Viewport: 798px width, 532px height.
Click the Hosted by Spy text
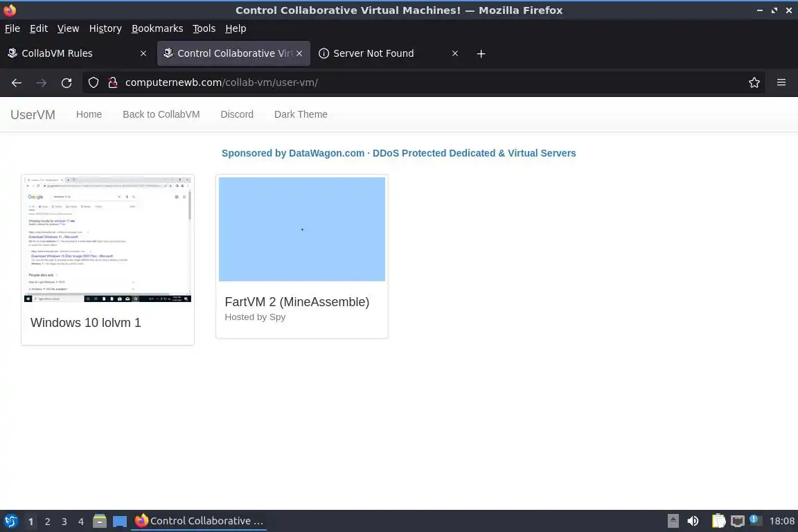tap(255, 317)
